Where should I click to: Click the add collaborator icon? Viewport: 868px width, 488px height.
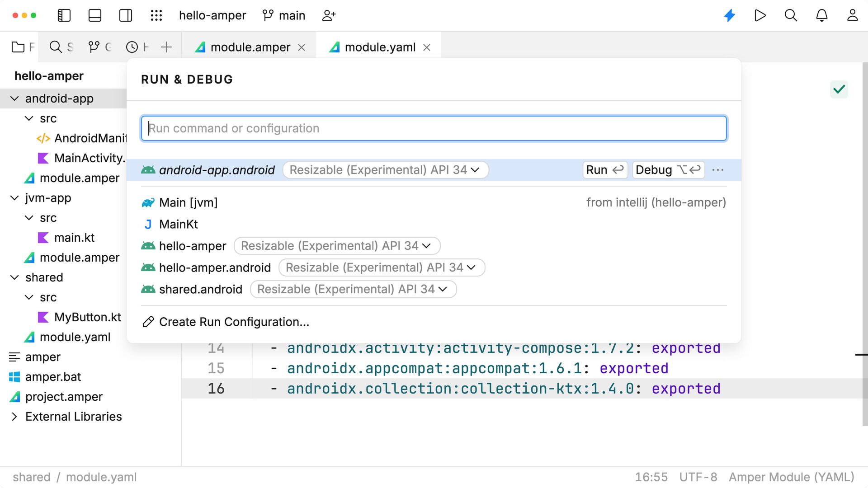[329, 15]
